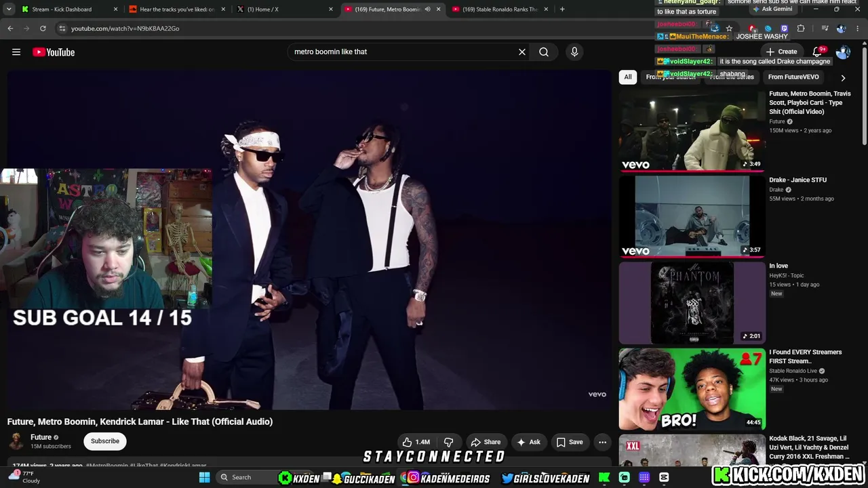The image size is (868, 488).
Task: Open Chrome media controls
Action: click(825, 28)
